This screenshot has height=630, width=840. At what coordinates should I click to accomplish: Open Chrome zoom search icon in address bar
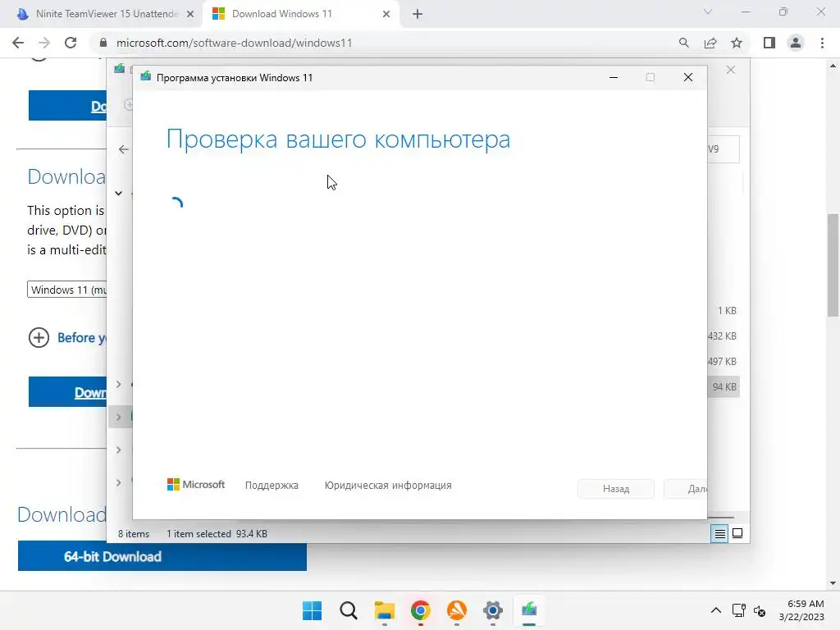[x=683, y=43]
